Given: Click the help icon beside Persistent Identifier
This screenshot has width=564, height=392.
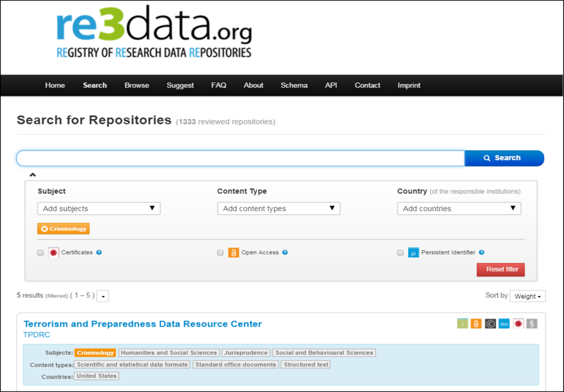Looking at the screenshot, I should pos(481,252).
